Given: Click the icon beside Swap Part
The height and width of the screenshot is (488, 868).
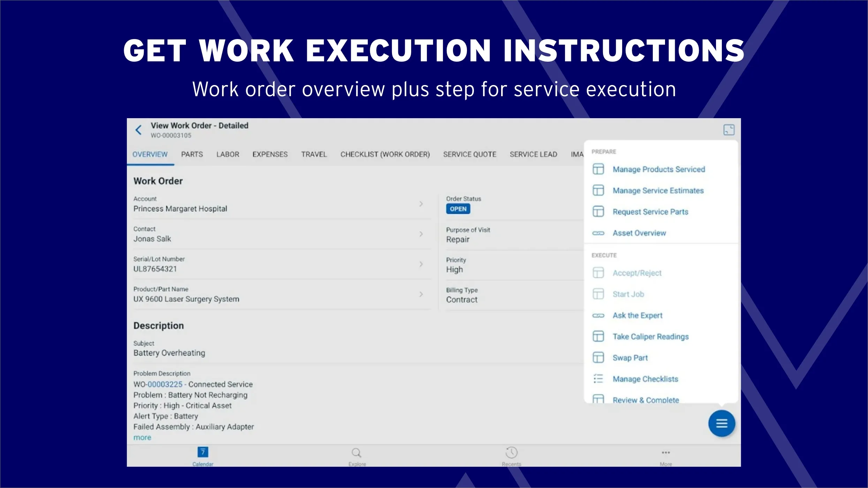Looking at the screenshot, I should click(x=598, y=358).
